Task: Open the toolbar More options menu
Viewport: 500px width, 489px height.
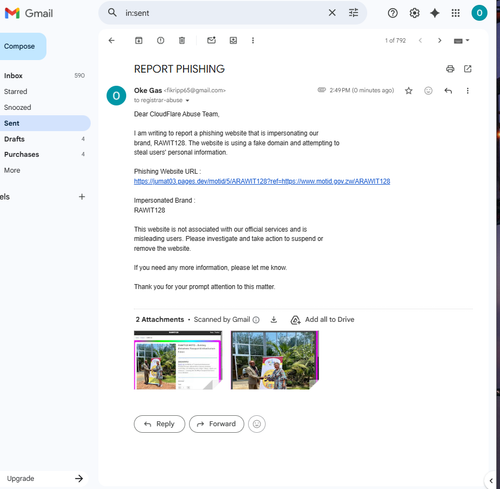Action: click(x=253, y=40)
